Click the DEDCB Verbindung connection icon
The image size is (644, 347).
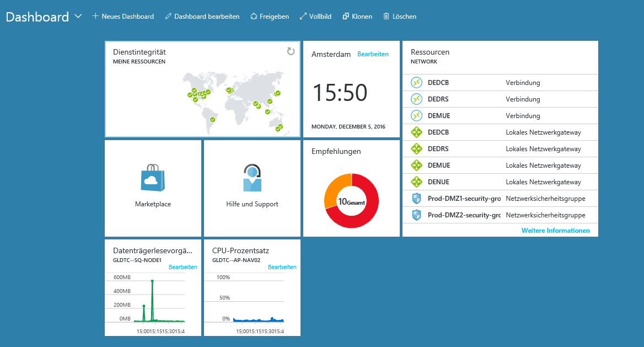point(416,83)
